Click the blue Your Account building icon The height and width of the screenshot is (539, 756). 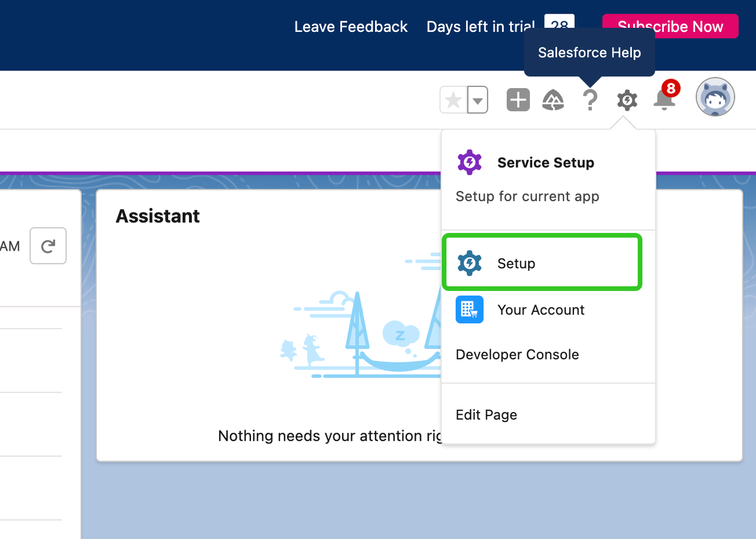point(470,310)
